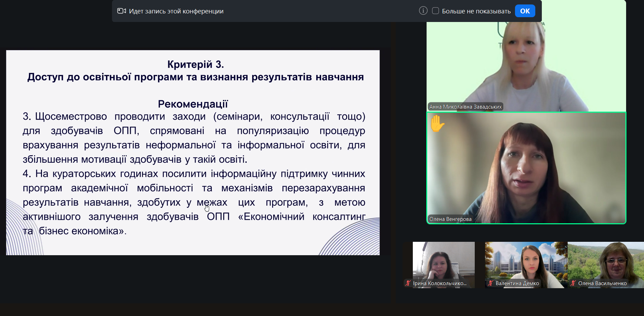The width and height of the screenshot is (644, 316).
Task: Click the name label "Олена Венгерова"
Action: pos(450,219)
